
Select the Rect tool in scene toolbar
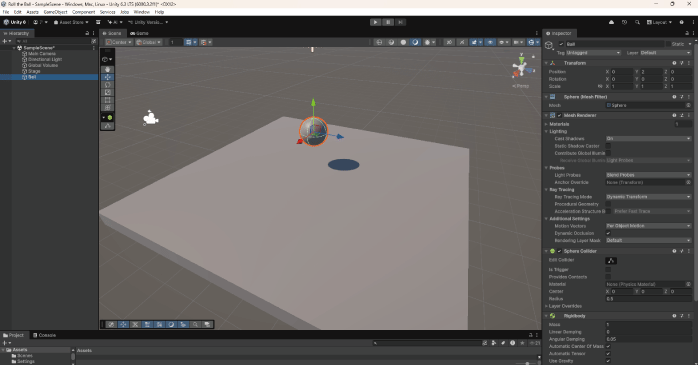[x=107, y=100]
